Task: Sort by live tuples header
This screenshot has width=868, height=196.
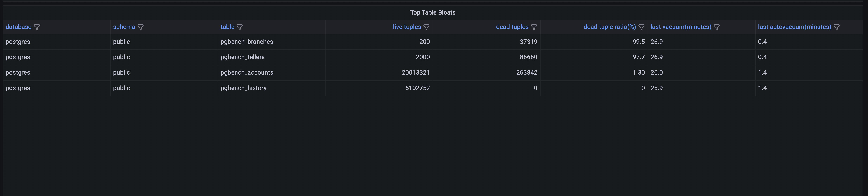Action: 407,27
